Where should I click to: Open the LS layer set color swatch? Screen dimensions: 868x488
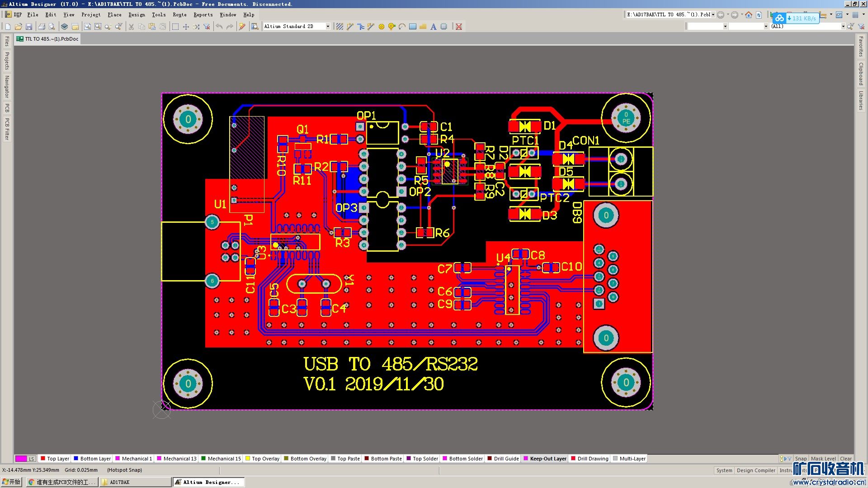(x=21, y=459)
